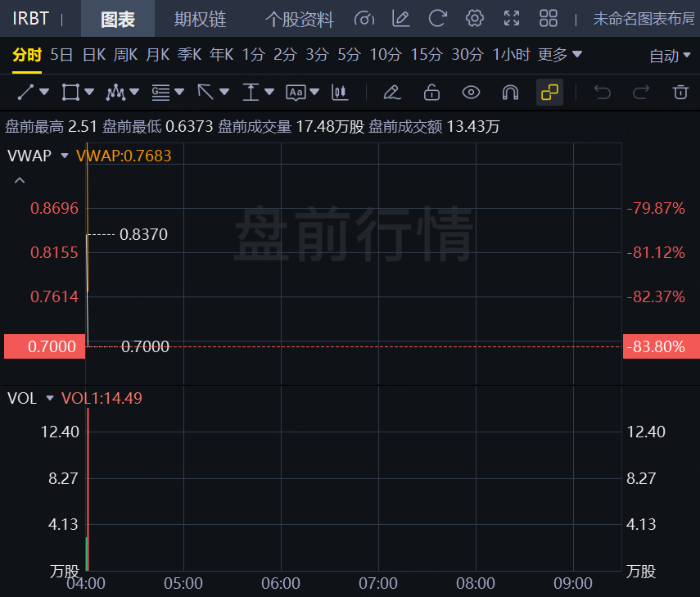Select the 分时 timeframe
The height and width of the screenshot is (597, 700).
tap(27, 55)
